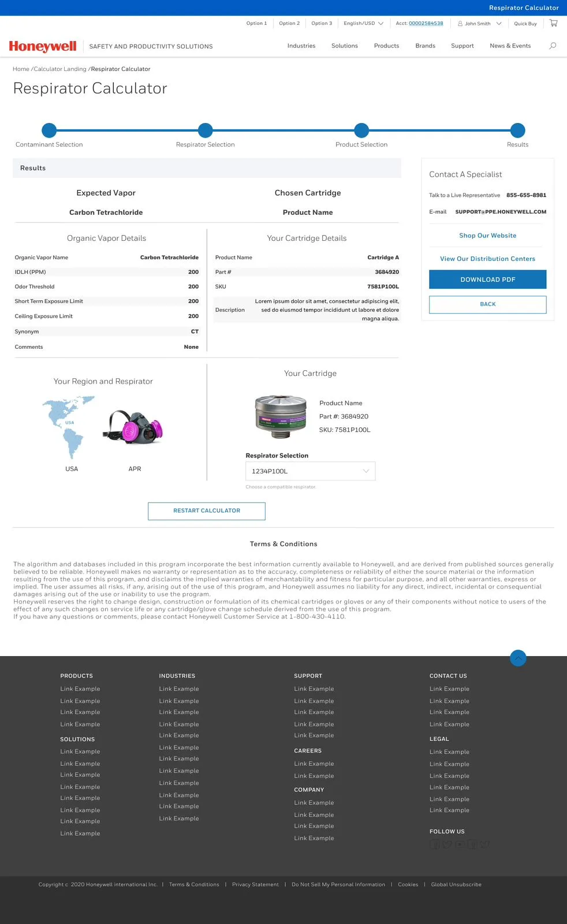567x924 pixels.
Task: Click the Privacy Statement footer link
Action: pos(255,885)
